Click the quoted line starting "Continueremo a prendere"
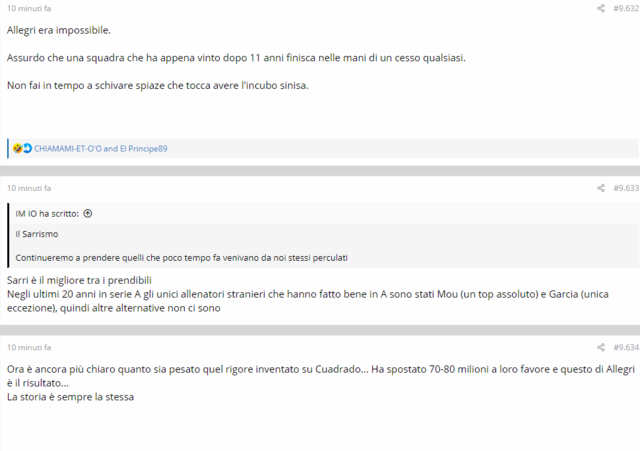The image size is (640, 451). click(x=182, y=258)
